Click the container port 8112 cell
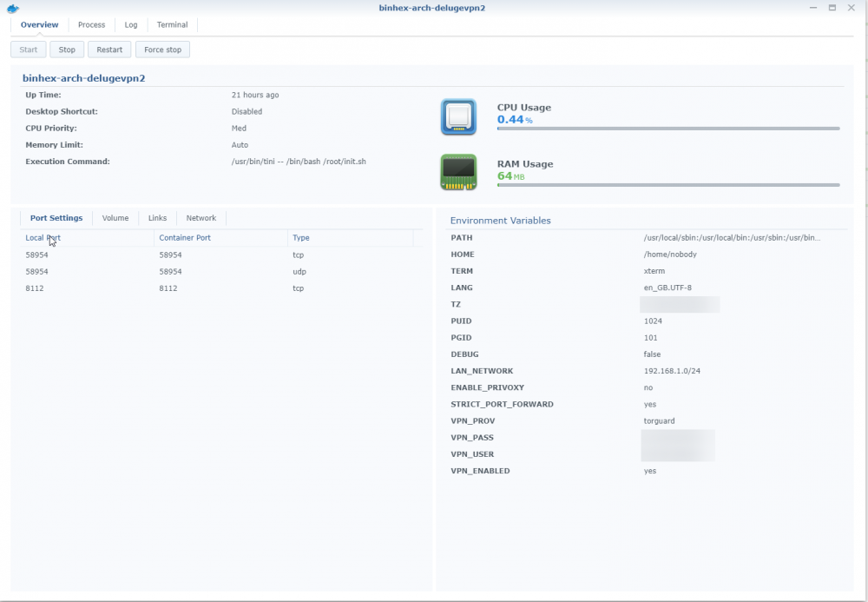The width and height of the screenshot is (868, 602). point(168,288)
